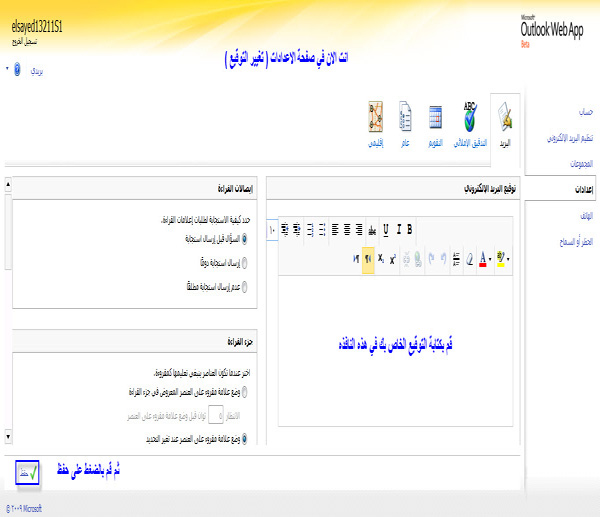Select 'never send a response' radio option

[x=245, y=287]
